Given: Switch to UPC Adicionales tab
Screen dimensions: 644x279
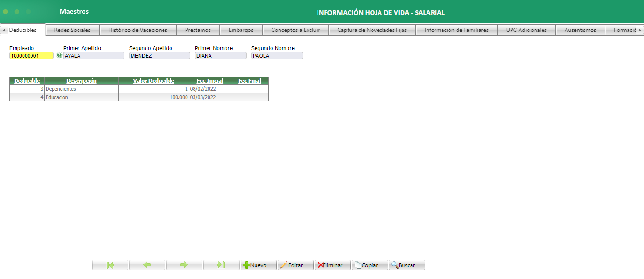Looking at the screenshot, I should pos(527,30).
